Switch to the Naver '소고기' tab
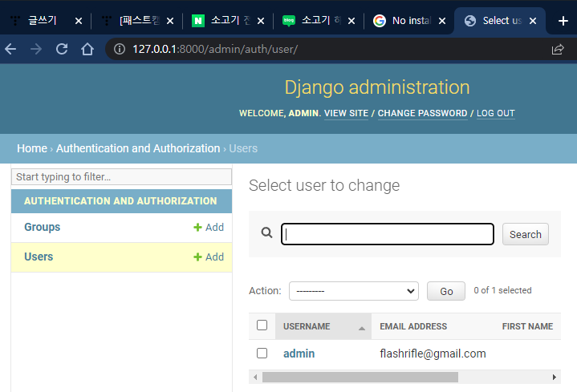The height and width of the screenshot is (392, 577). click(x=230, y=21)
